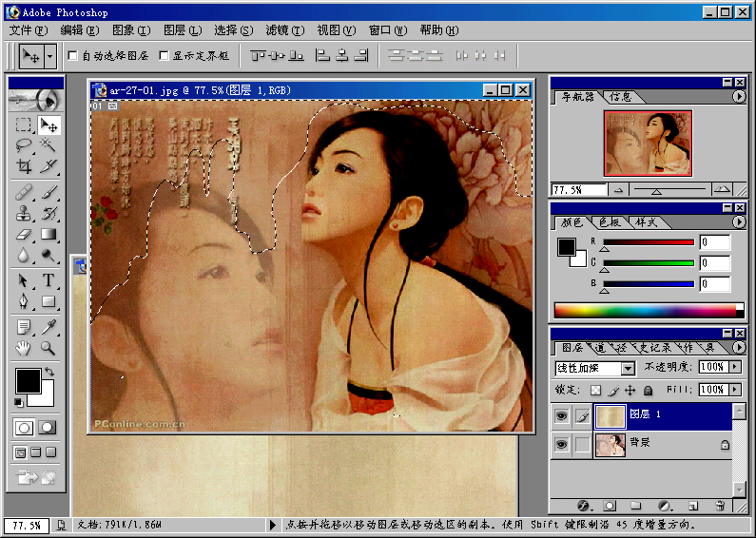Select the Clone Stamp tool
Screen dimensions: 756x538
click(23, 213)
